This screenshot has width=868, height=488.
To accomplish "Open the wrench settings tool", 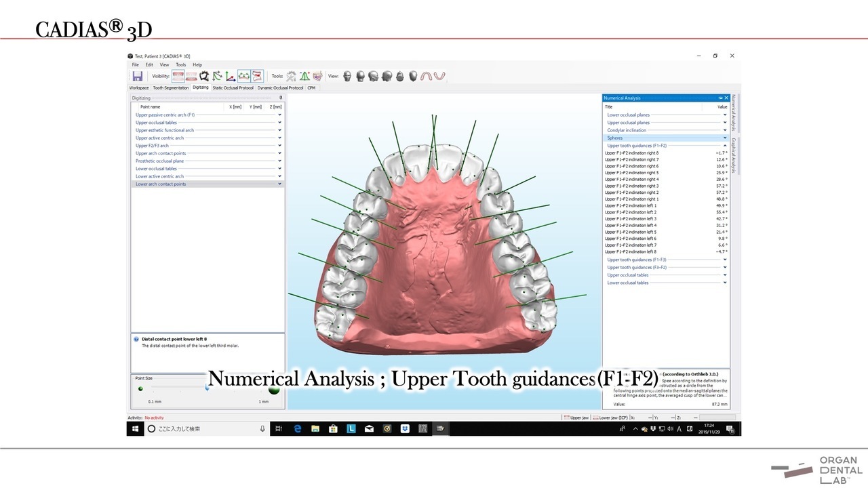I will tap(292, 77).
